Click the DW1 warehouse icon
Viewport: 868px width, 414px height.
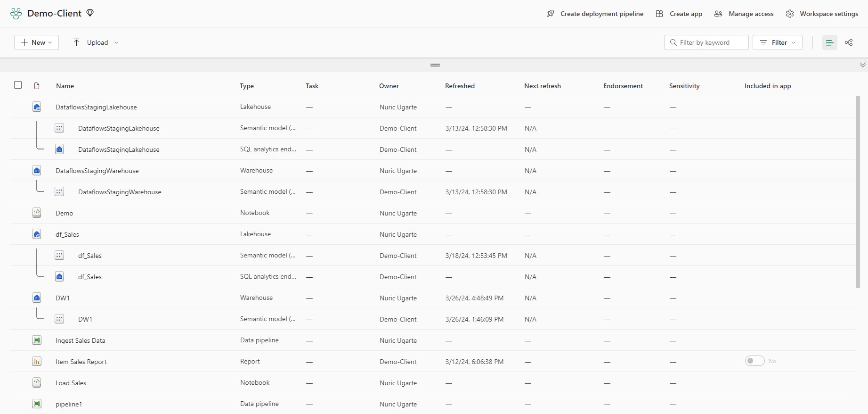pos(37,298)
